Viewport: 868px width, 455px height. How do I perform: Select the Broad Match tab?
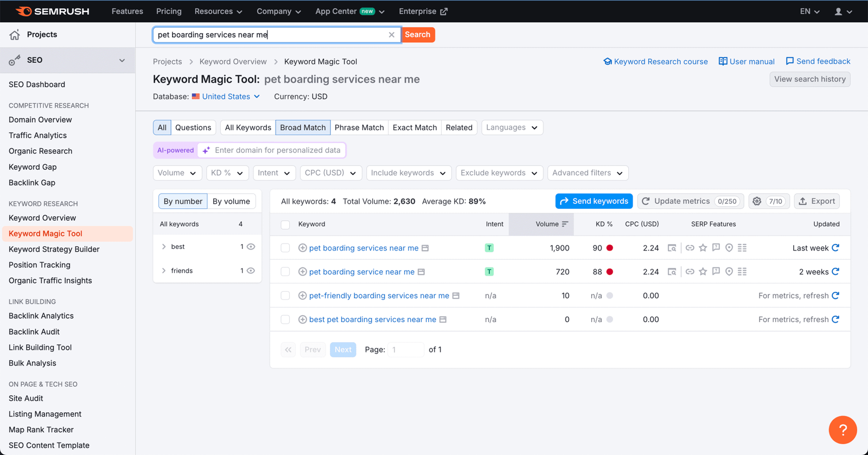(x=303, y=127)
